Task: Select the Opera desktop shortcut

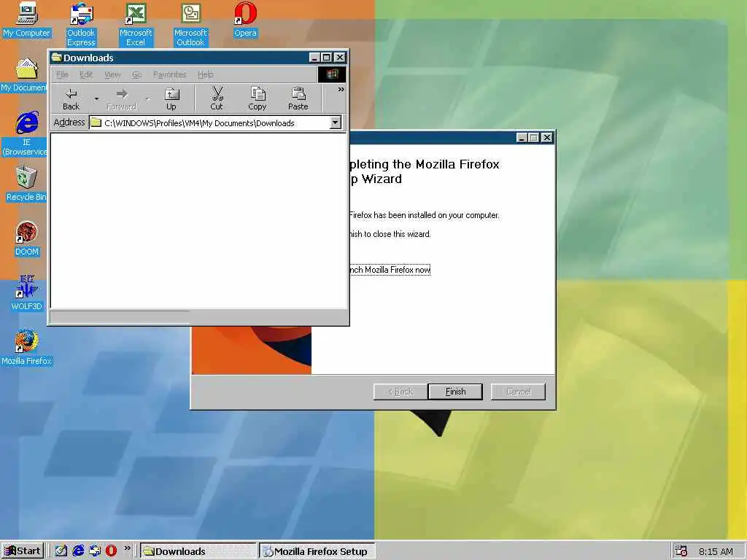Action: coord(245,20)
